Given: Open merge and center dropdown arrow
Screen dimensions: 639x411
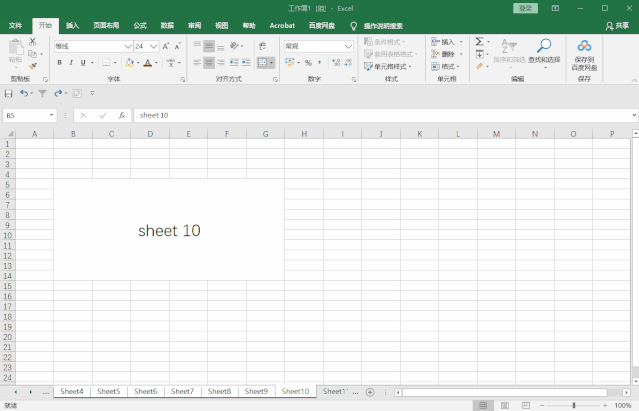Looking at the screenshot, I should pos(271,63).
